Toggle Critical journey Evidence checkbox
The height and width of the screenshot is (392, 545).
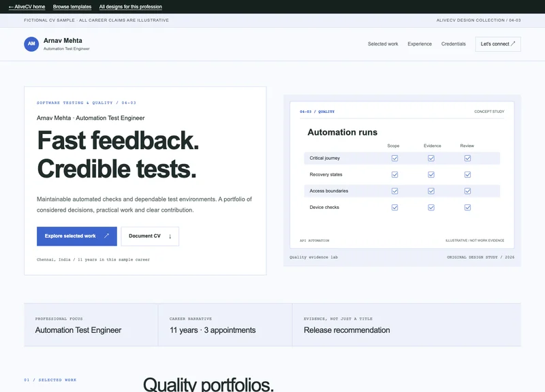(431, 159)
